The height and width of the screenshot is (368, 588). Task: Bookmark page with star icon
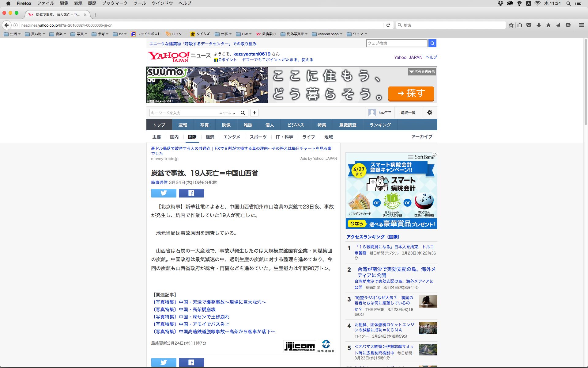tap(511, 25)
